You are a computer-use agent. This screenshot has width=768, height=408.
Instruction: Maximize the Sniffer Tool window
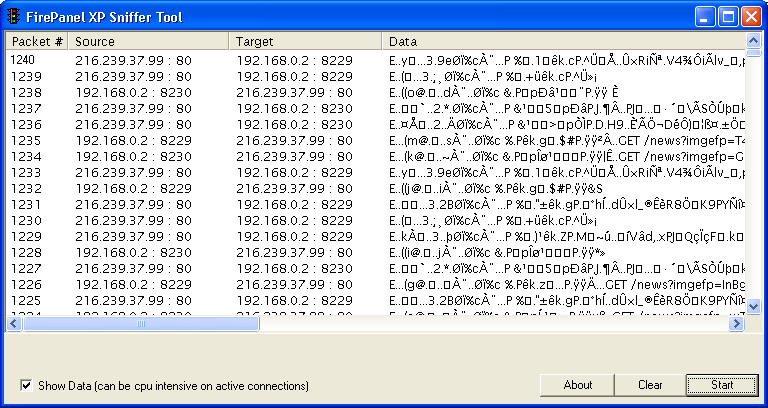click(728, 17)
